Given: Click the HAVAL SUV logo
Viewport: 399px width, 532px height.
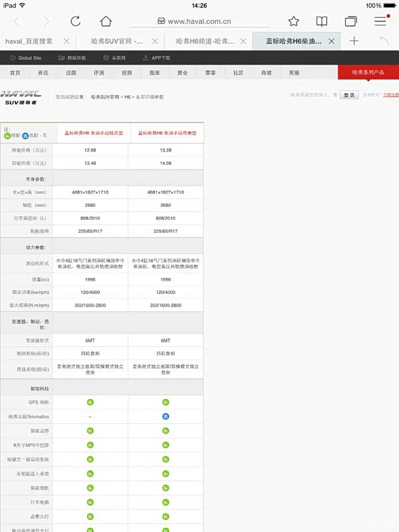Looking at the screenshot, I should coord(22,97).
